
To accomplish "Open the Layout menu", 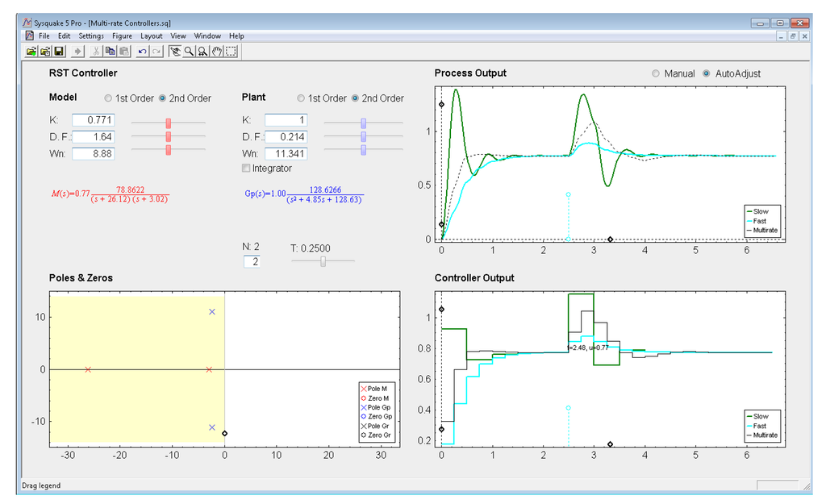I will pyautogui.click(x=152, y=36).
